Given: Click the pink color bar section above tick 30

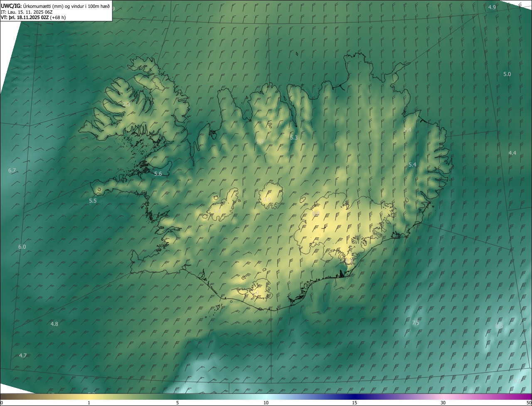Looking at the screenshot, I should 443,397.
